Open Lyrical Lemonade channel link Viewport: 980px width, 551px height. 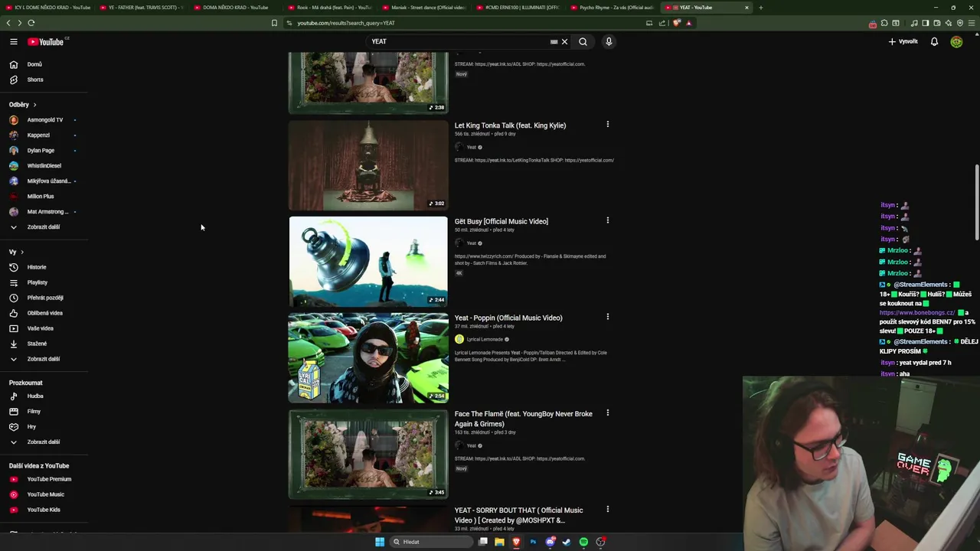(x=485, y=340)
